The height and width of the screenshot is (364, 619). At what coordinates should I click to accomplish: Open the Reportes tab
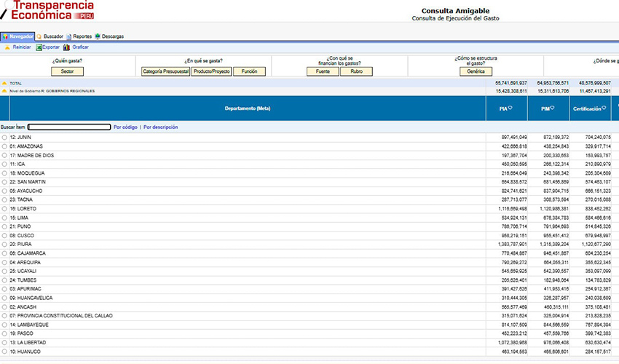[x=82, y=36]
